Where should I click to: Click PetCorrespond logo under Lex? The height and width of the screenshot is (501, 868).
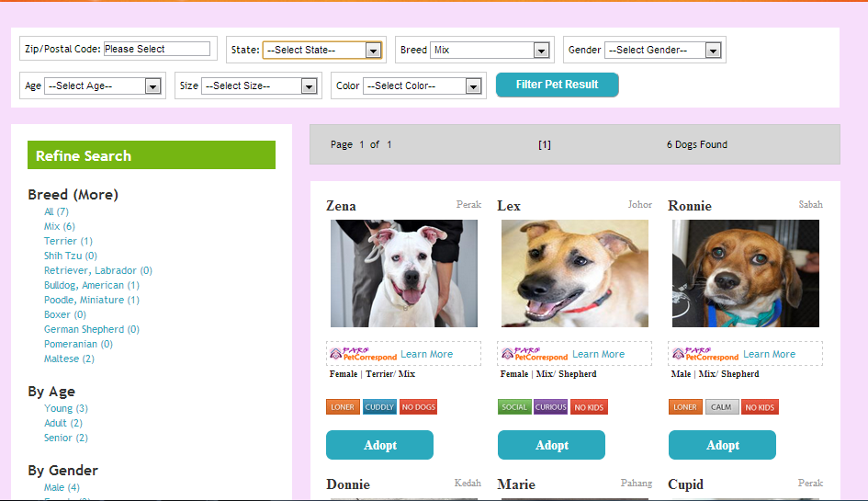point(535,354)
